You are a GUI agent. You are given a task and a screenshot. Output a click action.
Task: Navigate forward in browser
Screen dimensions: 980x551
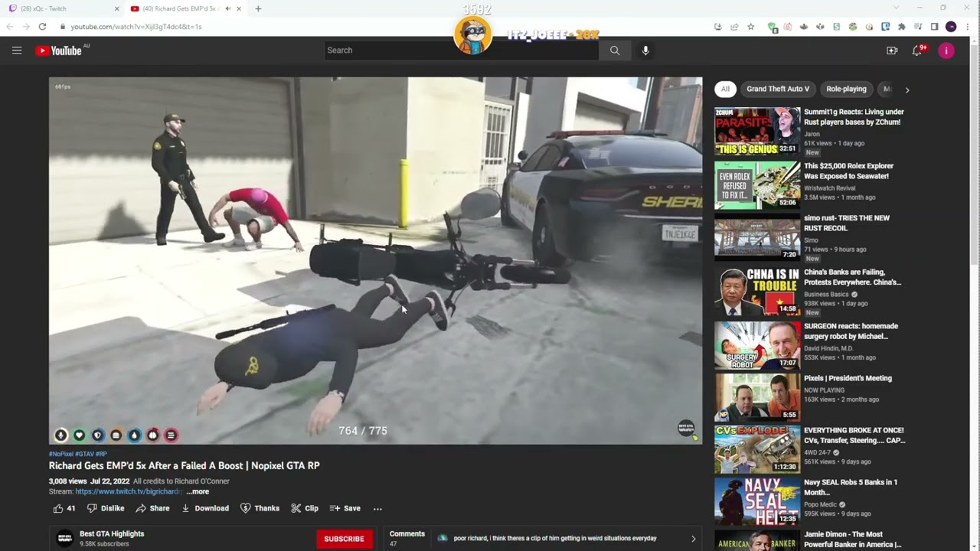point(25,26)
